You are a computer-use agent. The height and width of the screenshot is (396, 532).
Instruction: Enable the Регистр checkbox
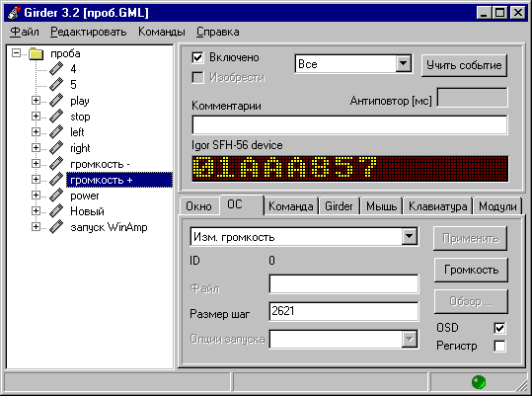(499, 346)
